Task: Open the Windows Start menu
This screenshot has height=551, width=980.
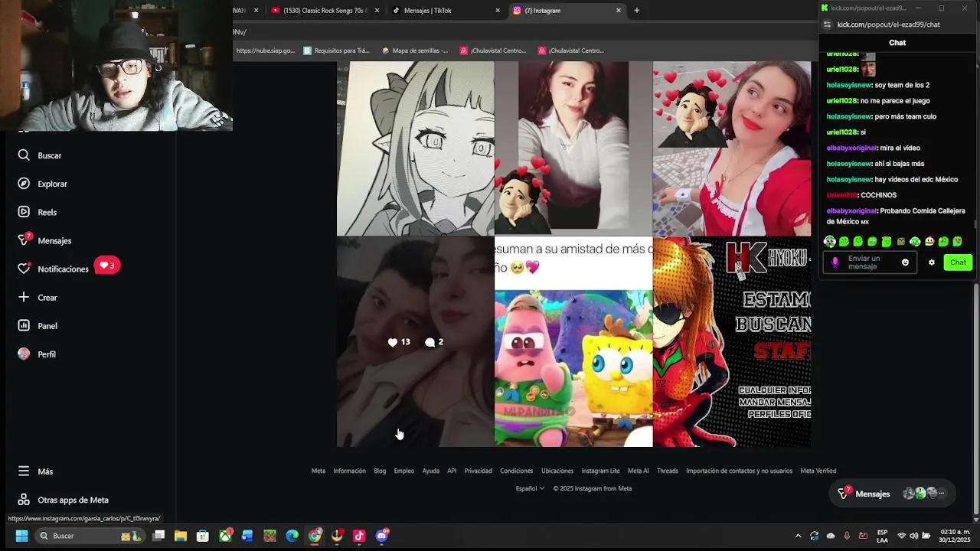Action: [21, 536]
